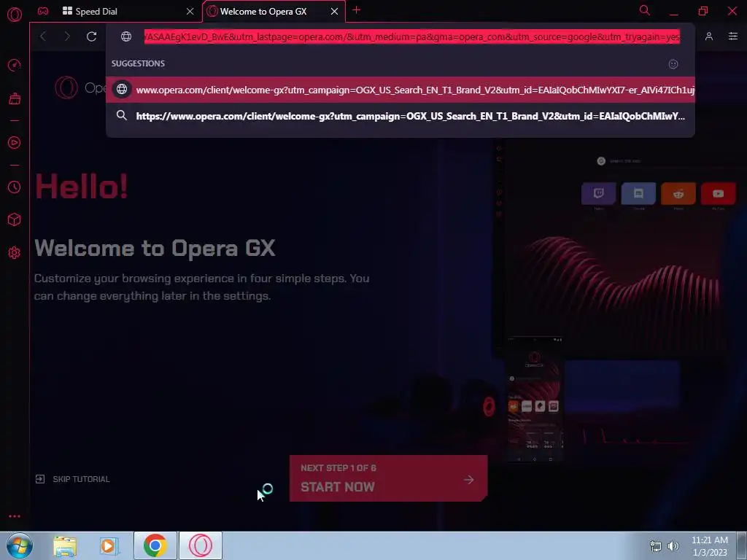Open Google Chrome from taskbar
This screenshot has width=747, height=560.
coord(155,545)
